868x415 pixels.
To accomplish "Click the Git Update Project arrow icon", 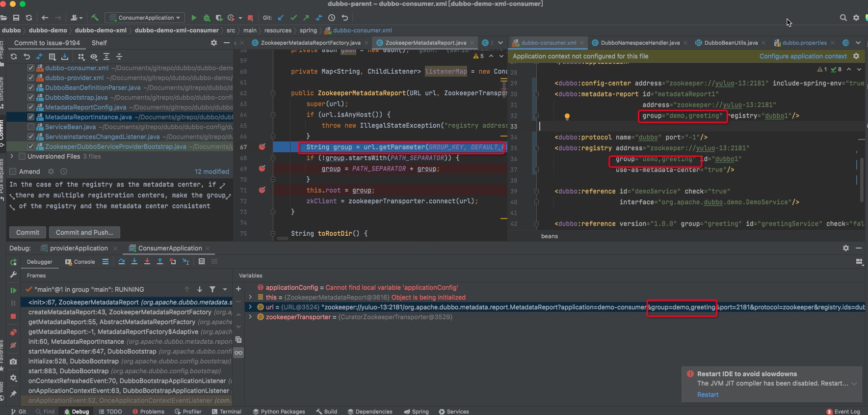I will coord(281,18).
